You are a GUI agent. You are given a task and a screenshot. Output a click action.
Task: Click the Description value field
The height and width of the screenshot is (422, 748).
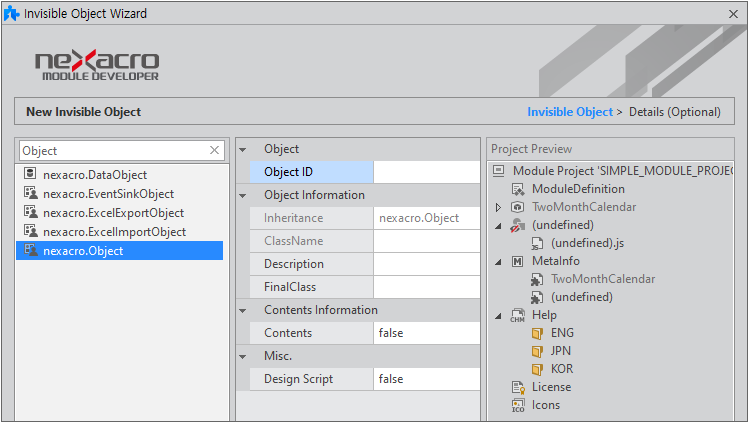click(425, 264)
